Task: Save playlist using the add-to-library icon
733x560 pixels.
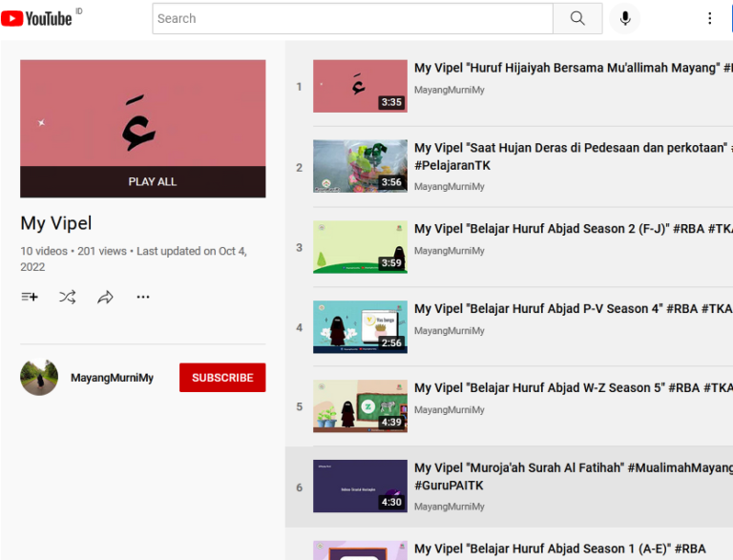Action: point(30,297)
